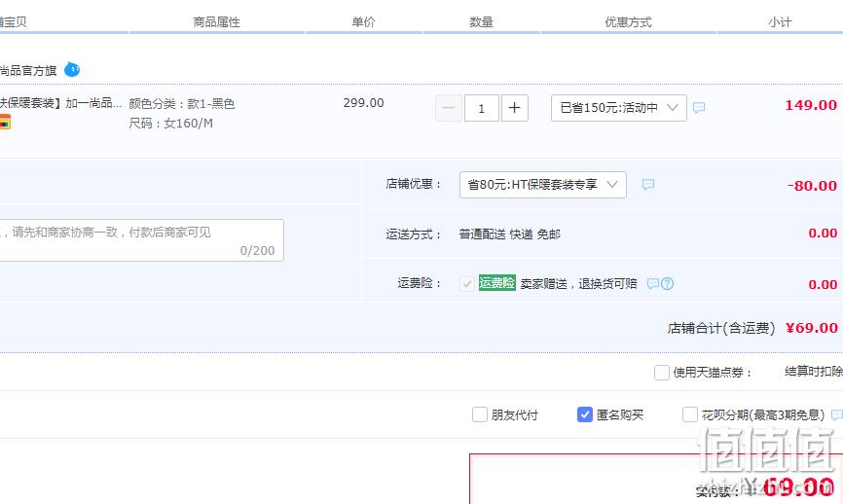
Task: Click the 优惠方式 column header
Action: coord(628,22)
